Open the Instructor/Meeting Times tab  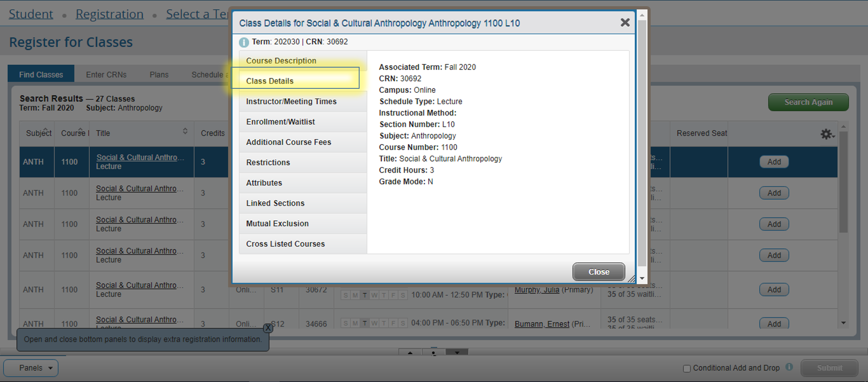pos(291,101)
